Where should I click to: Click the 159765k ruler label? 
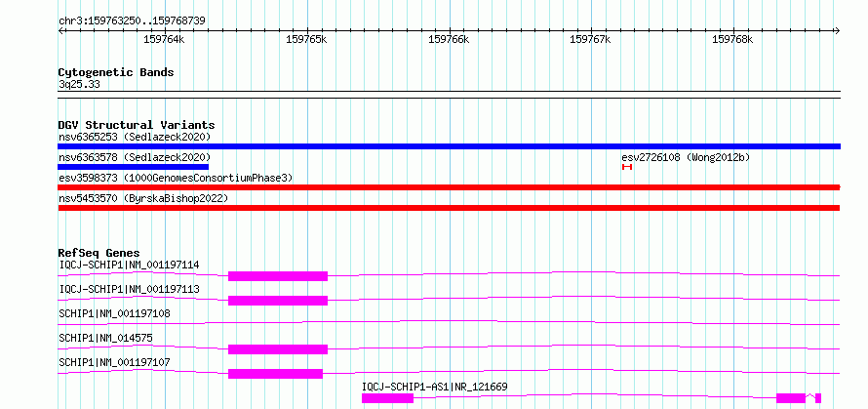pos(306,39)
